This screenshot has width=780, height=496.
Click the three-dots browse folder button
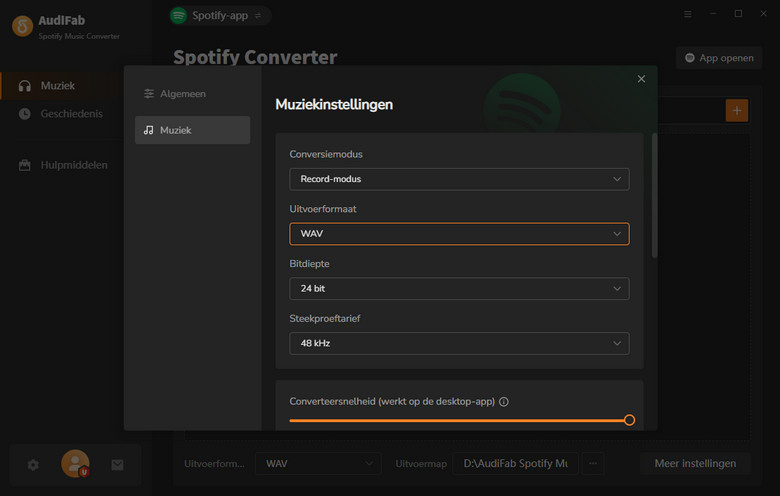point(593,463)
